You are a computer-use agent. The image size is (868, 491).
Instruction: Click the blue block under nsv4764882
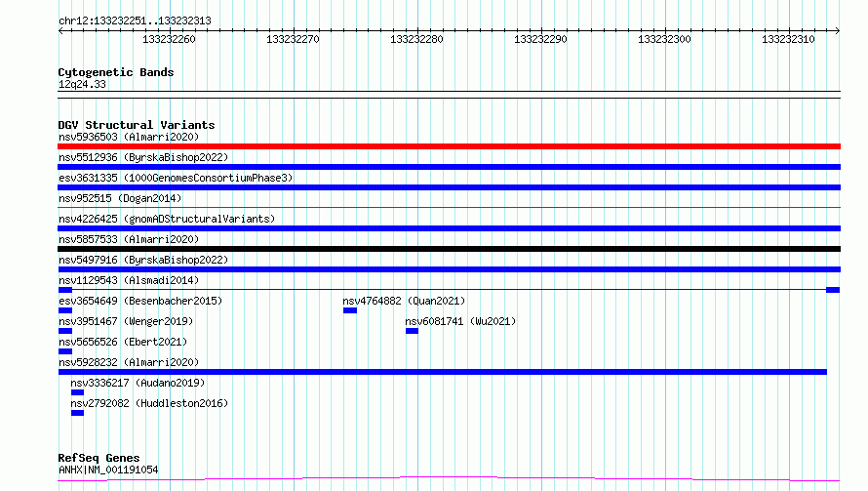pos(350,310)
